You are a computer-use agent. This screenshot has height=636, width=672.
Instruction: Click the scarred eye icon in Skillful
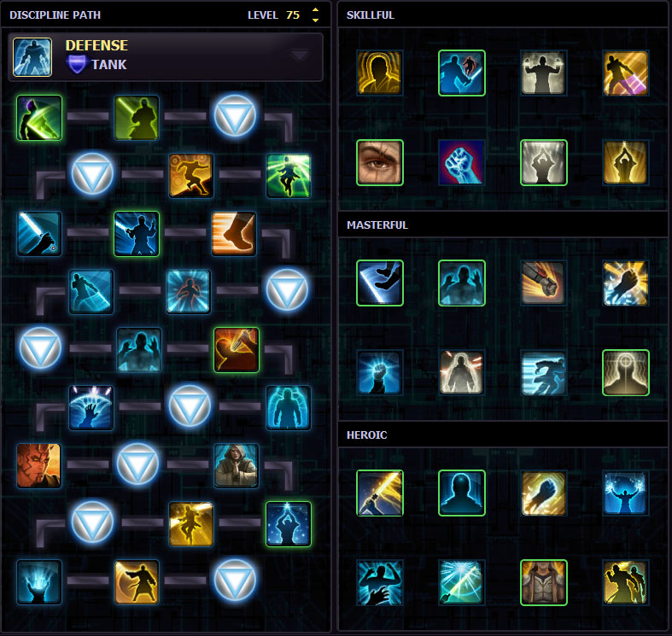pyautogui.click(x=380, y=162)
